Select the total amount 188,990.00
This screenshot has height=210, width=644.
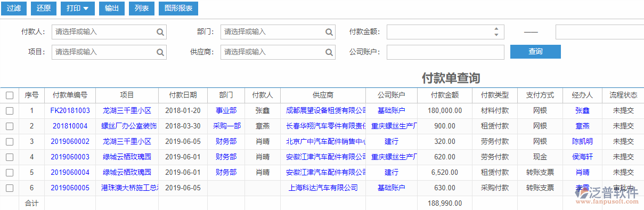point(444,203)
